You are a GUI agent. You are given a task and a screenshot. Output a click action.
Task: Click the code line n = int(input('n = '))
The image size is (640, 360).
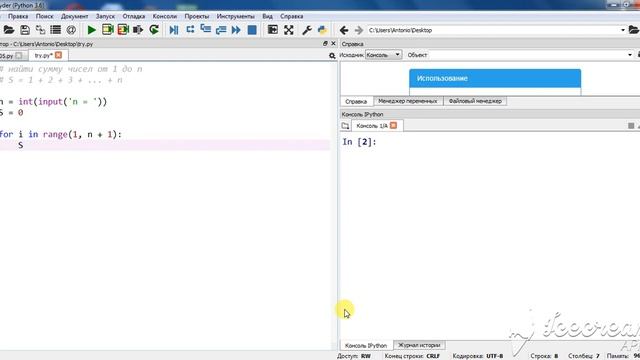pos(53,101)
